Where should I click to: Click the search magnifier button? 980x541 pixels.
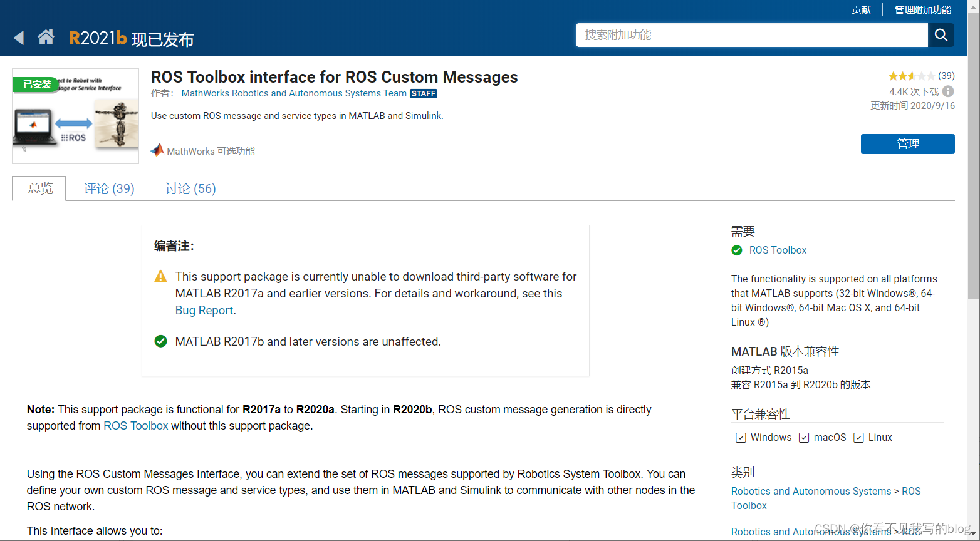[941, 35]
